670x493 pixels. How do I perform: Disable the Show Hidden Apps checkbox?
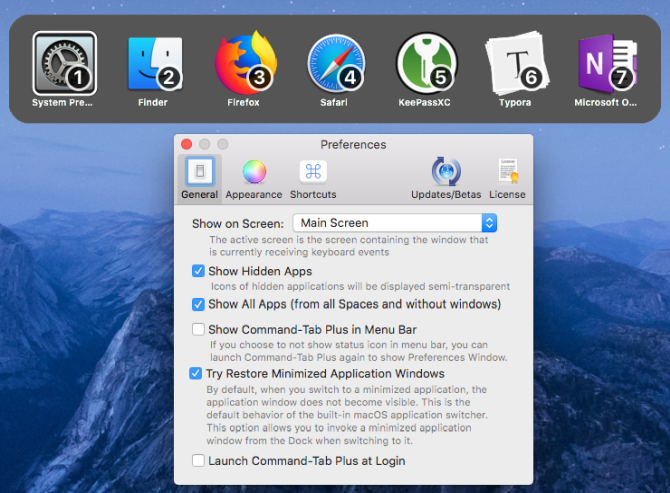[198, 271]
